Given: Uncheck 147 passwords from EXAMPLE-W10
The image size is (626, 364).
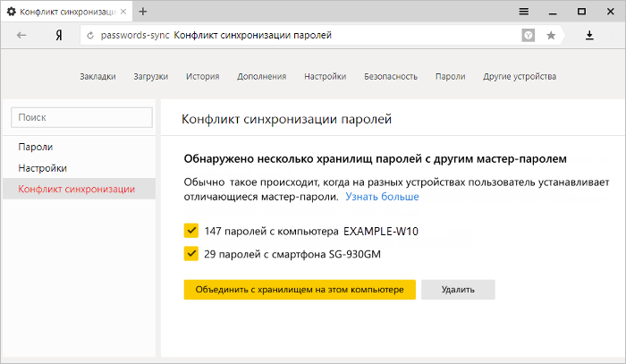Looking at the screenshot, I should [x=191, y=231].
